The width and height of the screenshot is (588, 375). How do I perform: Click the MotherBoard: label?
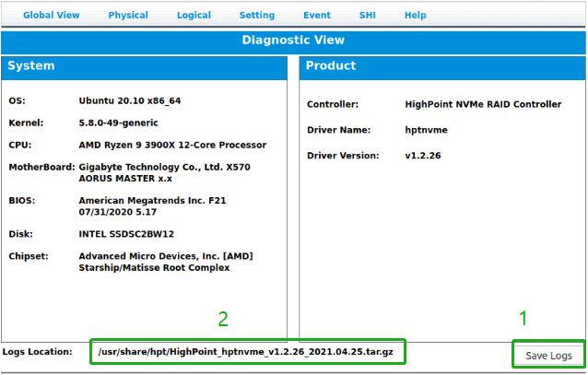click(42, 168)
